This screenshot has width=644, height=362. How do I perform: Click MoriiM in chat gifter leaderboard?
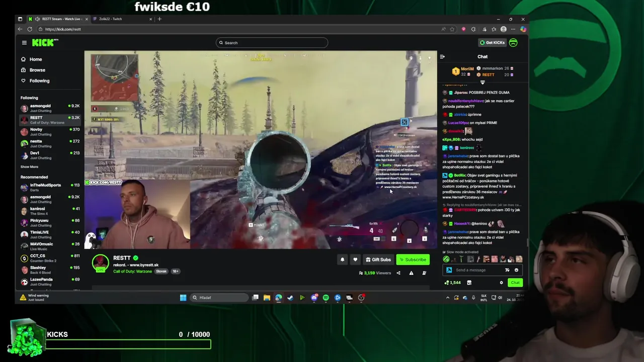coord(467,69)
